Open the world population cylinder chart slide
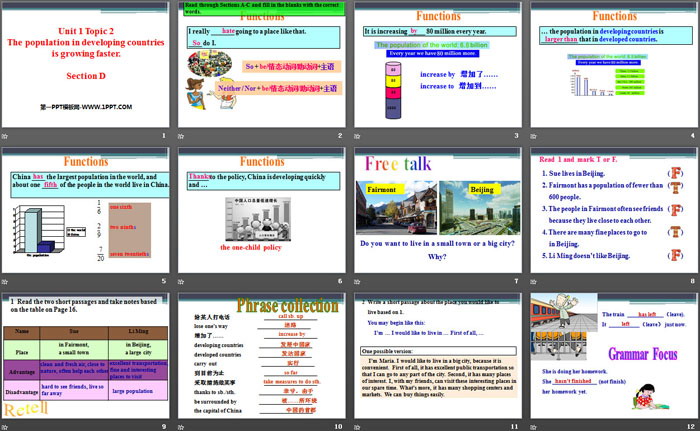The height and width of the screenshot is (431, 700). click(x=438, y=65)
